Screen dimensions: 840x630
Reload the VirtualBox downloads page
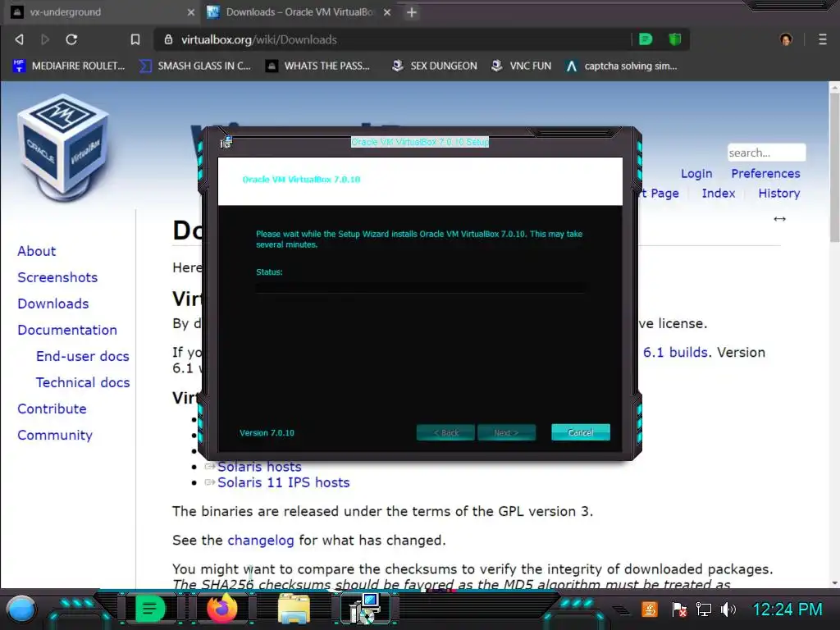(x=71, y=39)
